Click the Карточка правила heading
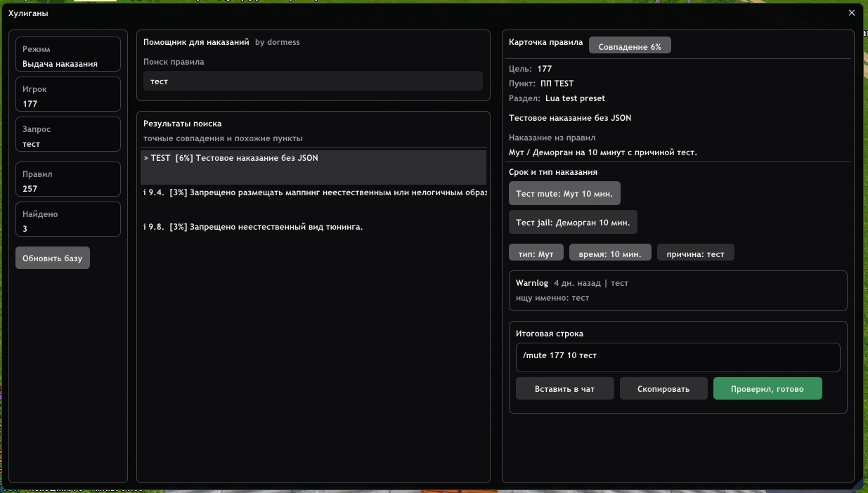Screen dimensions: 868x493 pos(546,42)
